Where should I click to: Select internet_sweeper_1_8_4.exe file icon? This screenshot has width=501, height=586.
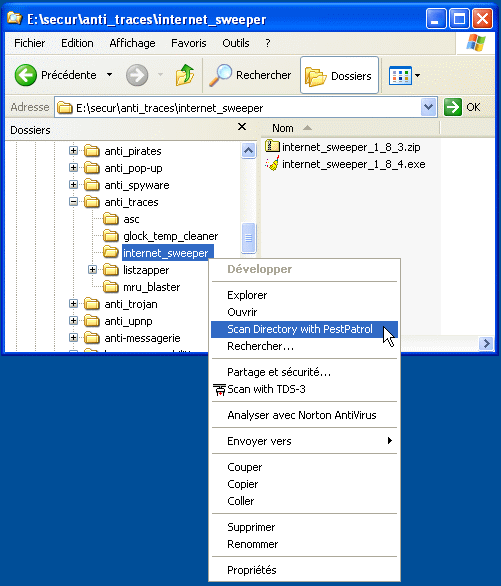click(272, 164)
